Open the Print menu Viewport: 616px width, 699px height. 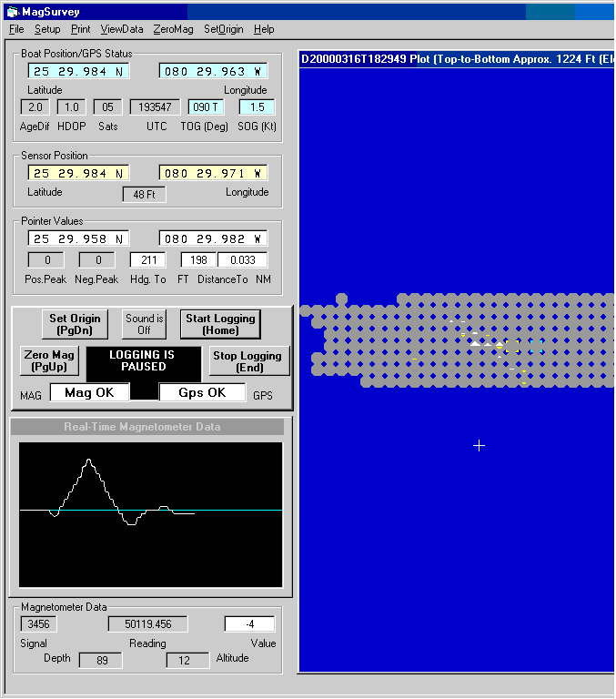pos(81,29)
